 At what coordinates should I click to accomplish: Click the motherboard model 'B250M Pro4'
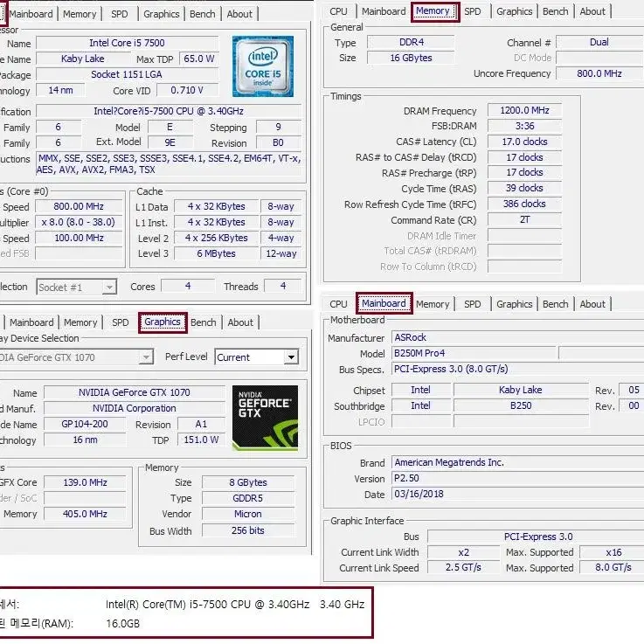coord(474,353)
